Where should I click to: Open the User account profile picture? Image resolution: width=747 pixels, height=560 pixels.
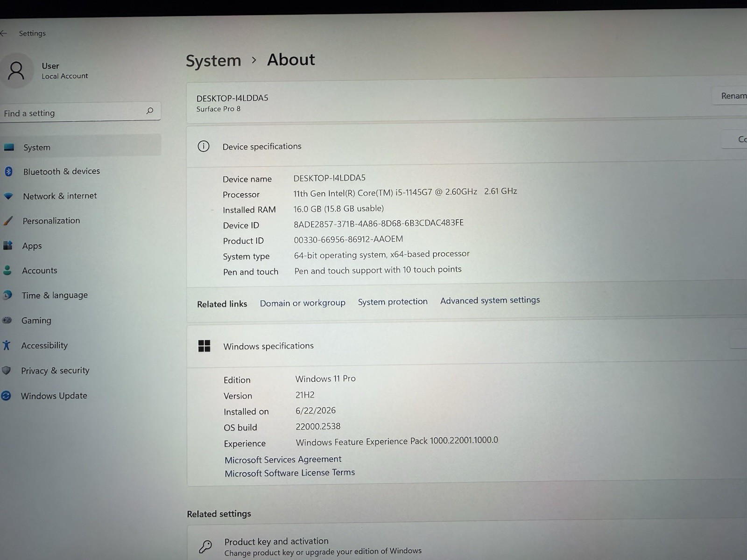point(17,71)
